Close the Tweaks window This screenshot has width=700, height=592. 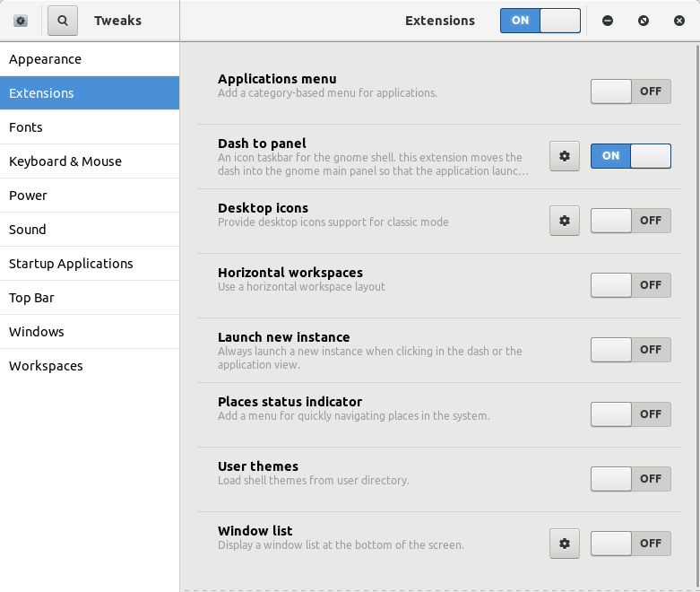[x=679, y=21]
